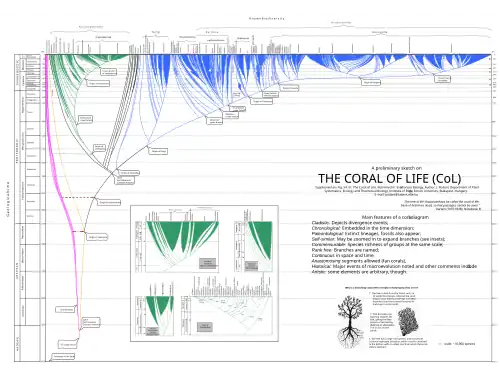Click the dashed red horizontal connector line
The height and width of the screenshot is (387, 500).
[78, 198]
